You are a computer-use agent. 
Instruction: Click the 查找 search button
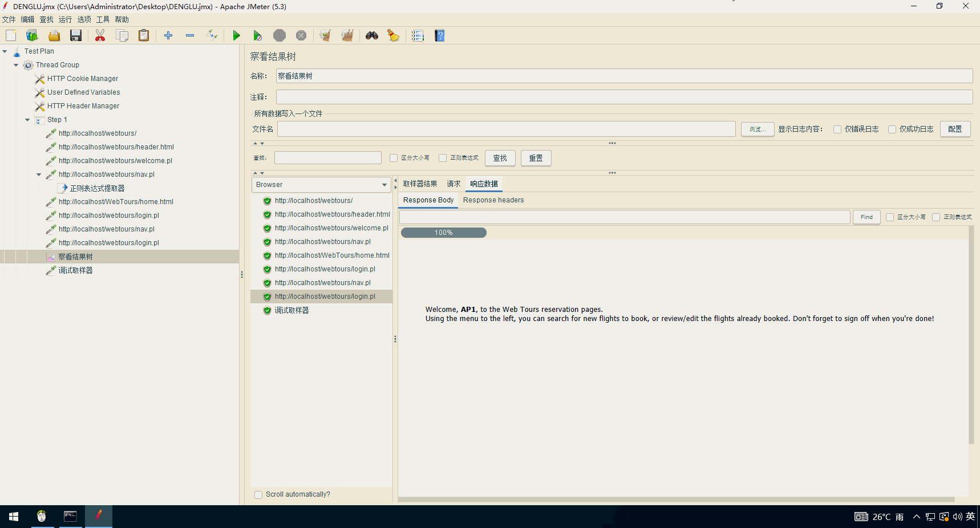click(x=500, y=158)
